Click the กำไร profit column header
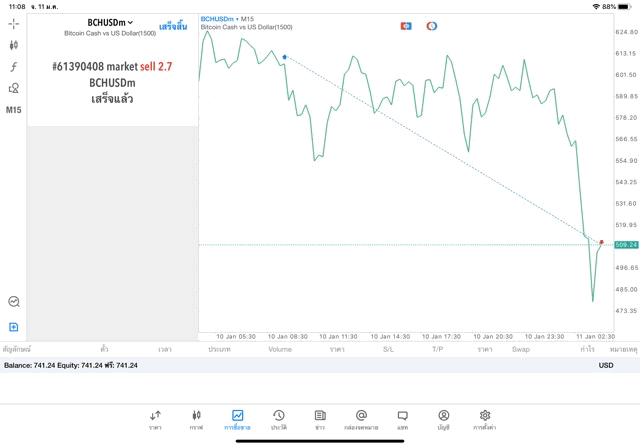The image size is (640, 447). 587,350
